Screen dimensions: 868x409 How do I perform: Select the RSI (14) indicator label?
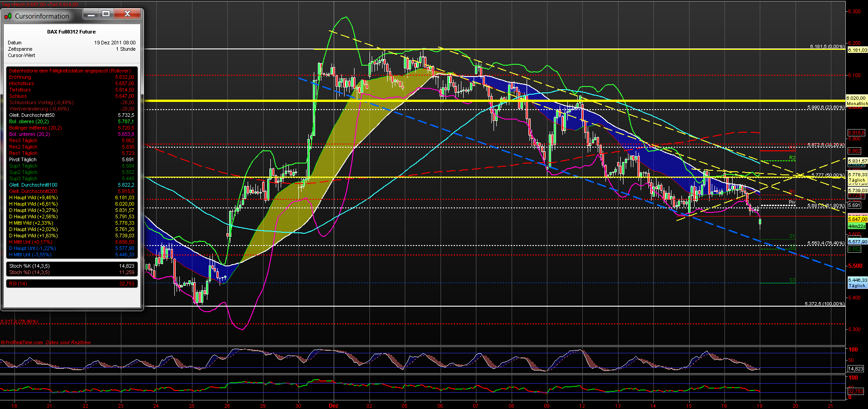[x=18, y=283]
